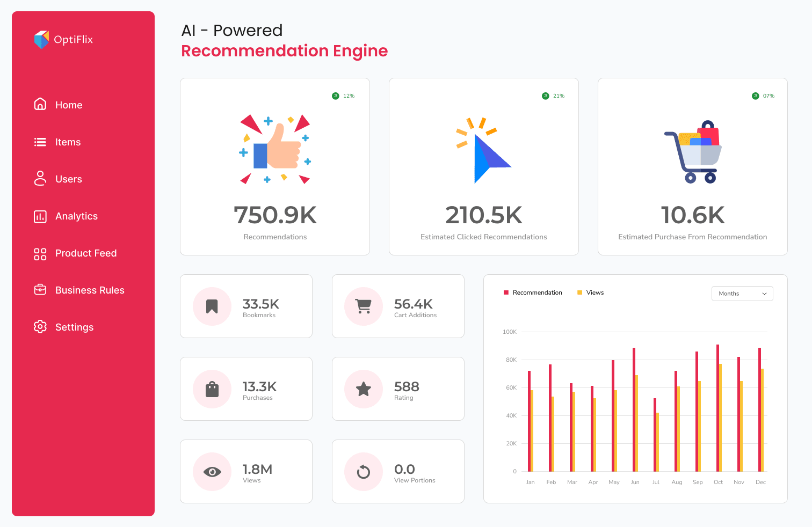Viewport: 812px width, 527px height.
Task: Switch to the Users section
Action: click(x=68, y=179)
